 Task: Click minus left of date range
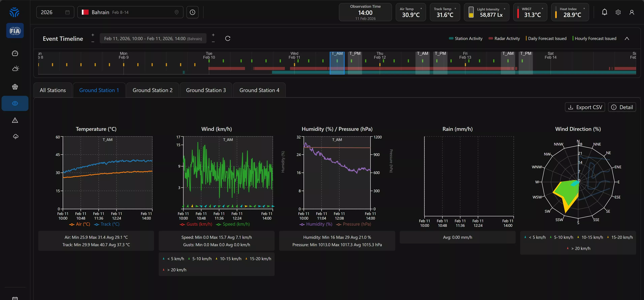93,42
